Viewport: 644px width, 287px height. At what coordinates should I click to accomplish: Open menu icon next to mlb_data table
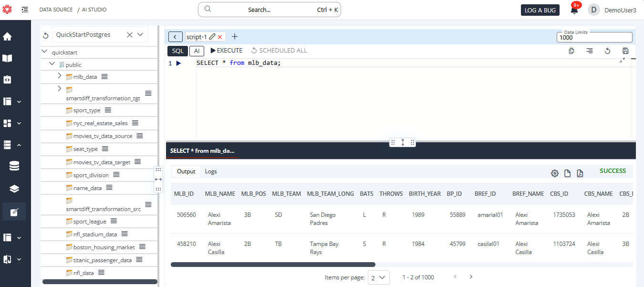(x=104, y=76)
